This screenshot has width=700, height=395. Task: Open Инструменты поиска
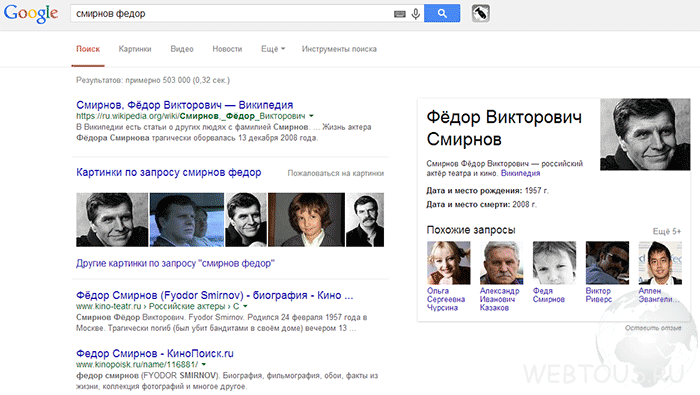click(339, 49)
